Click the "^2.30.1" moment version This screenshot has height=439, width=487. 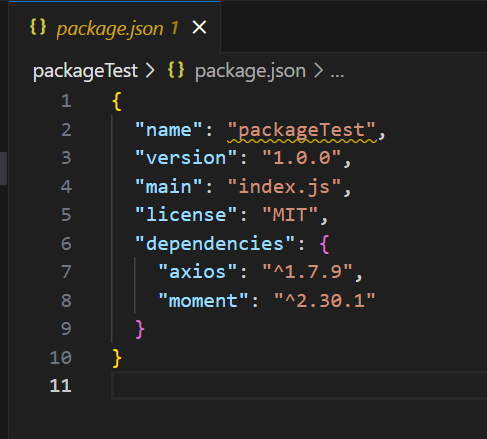[325, 301]
